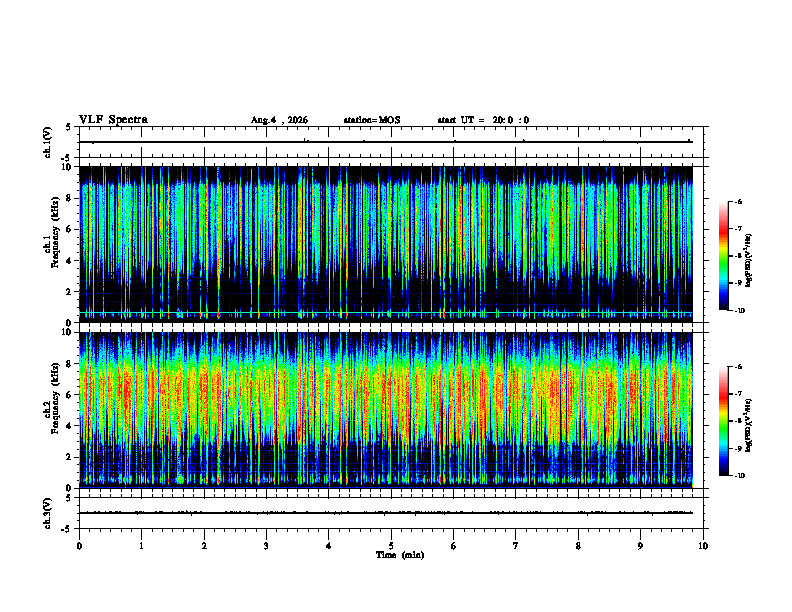
Task: Click the "start UT = 20:0 :0" header text
Action: [x=483, y=120]
